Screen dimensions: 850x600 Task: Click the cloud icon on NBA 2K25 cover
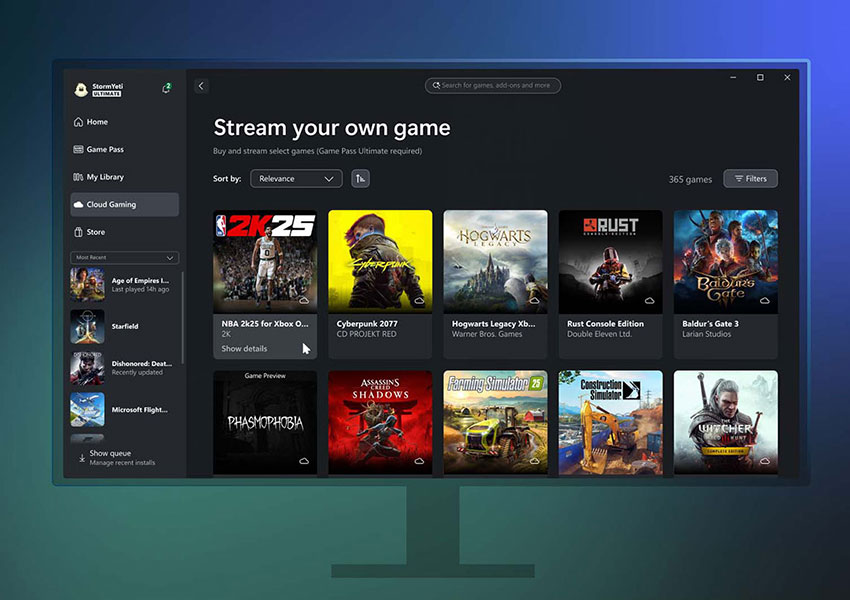304,300
